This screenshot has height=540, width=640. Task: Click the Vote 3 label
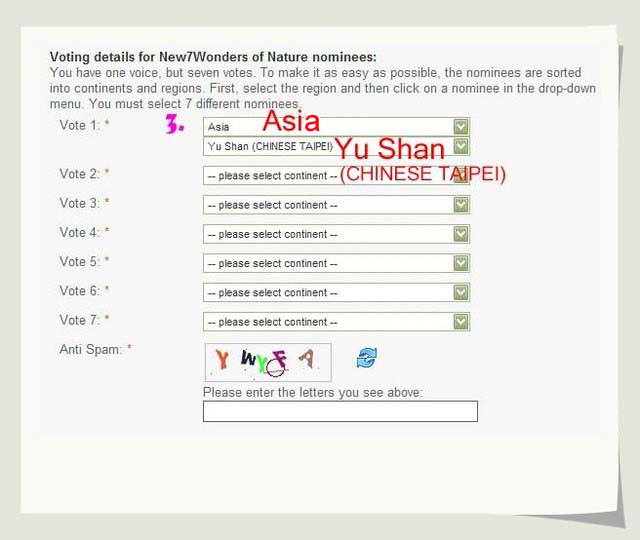coord(80,203)
